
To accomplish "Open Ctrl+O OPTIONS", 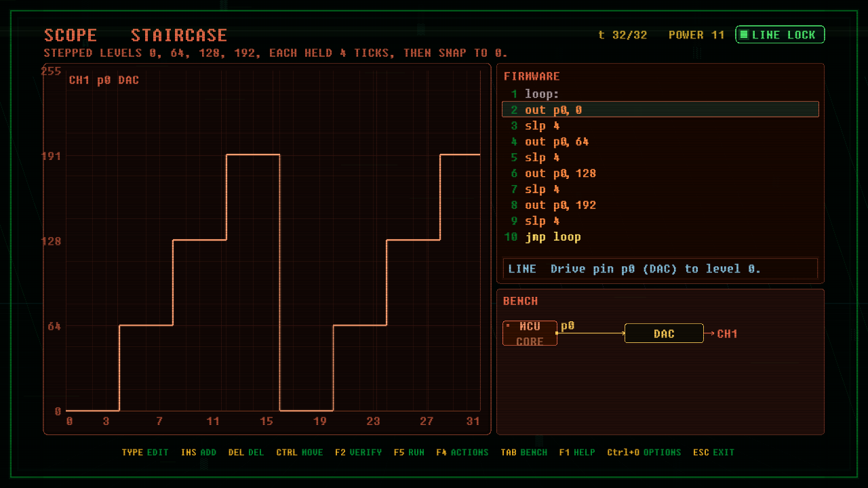I will (x=644, y=452).
